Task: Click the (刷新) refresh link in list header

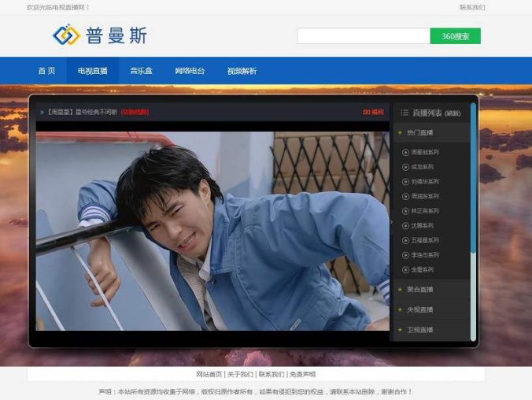Action: 453,113
